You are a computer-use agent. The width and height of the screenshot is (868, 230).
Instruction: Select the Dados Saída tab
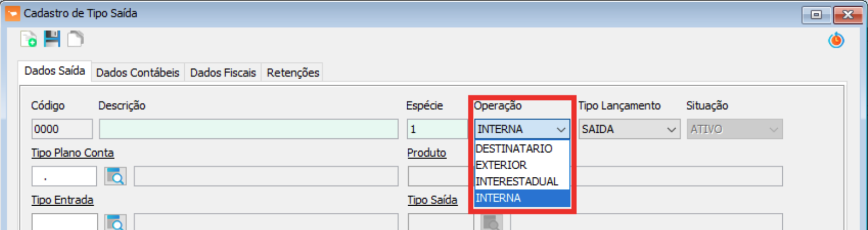(x=55, y=71)
